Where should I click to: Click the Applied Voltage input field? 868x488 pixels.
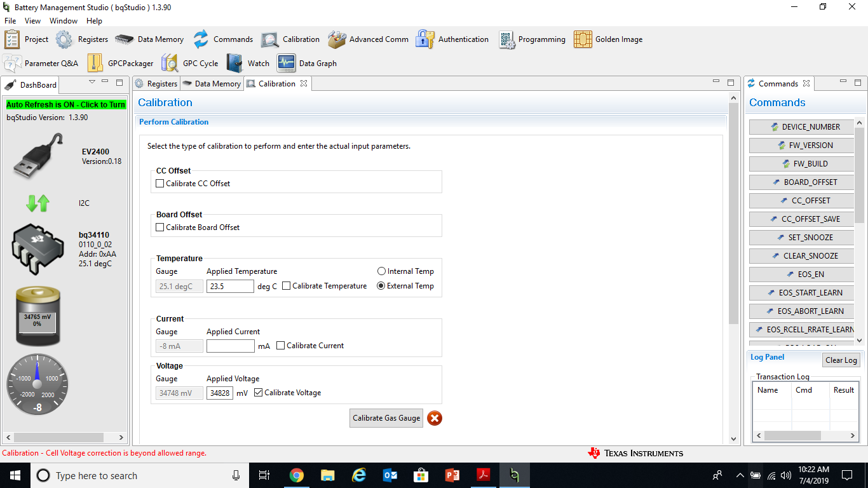[x=220, y=393]
